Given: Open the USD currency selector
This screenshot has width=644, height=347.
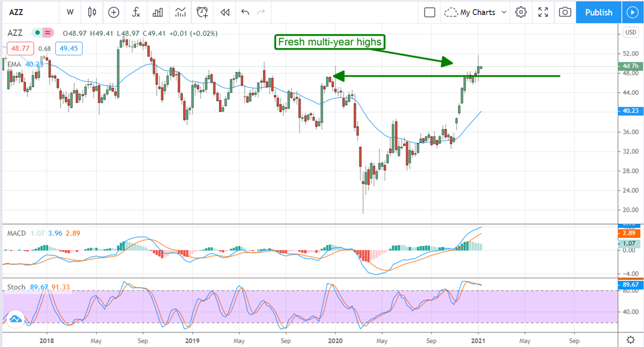Looking at the screenshot, I should [x=630, y=33].
